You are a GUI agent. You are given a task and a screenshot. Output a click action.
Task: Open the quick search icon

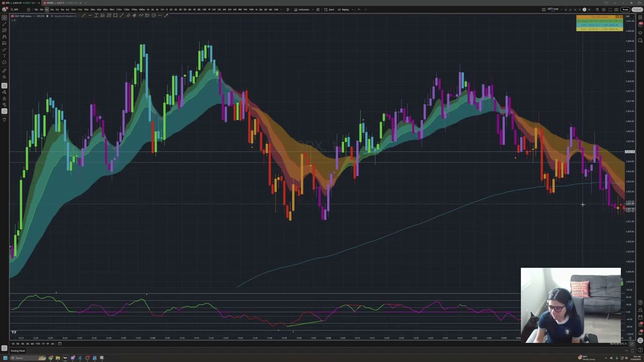point(597,10)
